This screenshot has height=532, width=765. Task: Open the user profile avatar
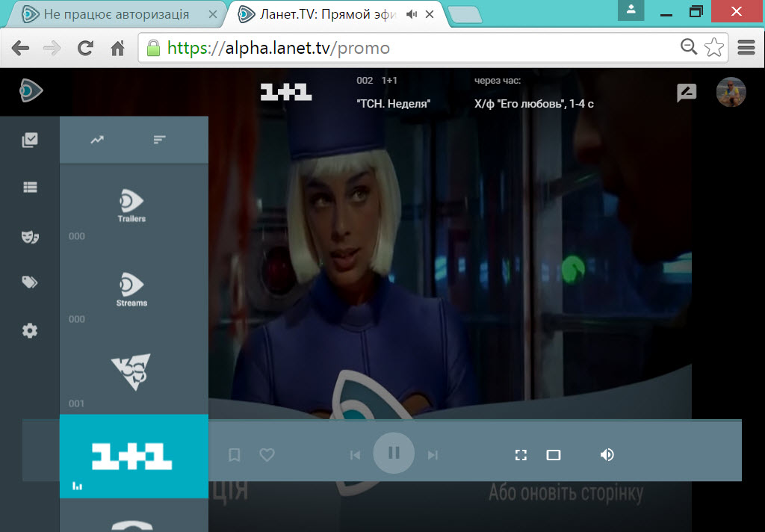(x=731, y=93)
